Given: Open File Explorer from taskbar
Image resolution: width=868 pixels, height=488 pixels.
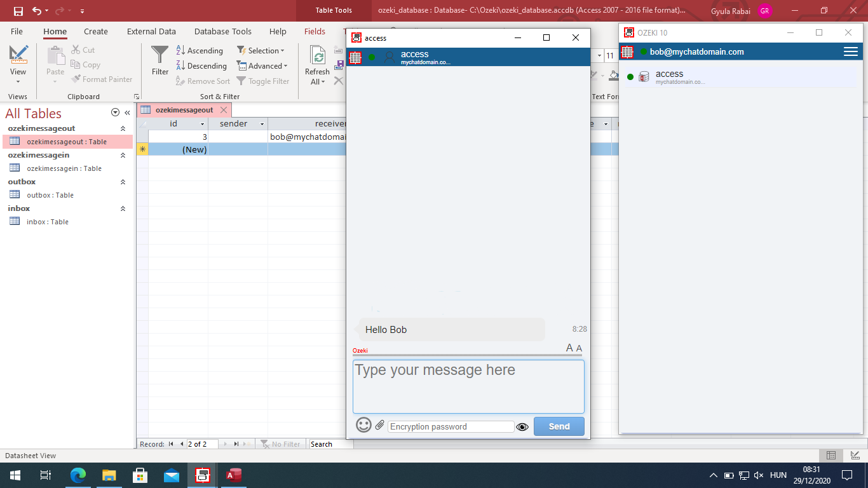Looking at the screenshot, I should click(x=109, y=475).
